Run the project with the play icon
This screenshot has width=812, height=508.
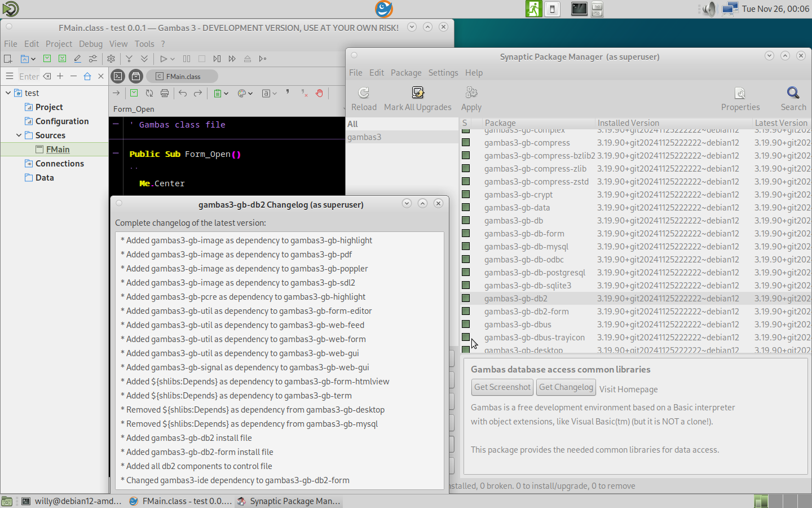coord(163,59)
